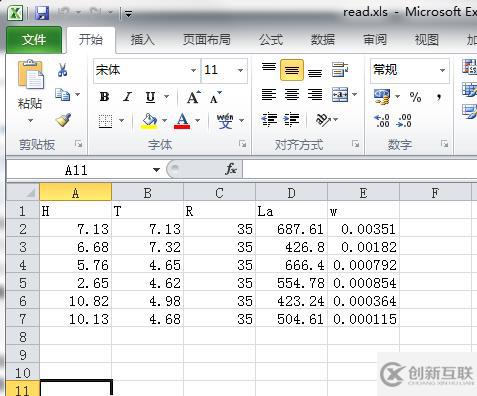This screenshot has height=396, width=477.
Task: Click the Decrease Decimal icon
Action: click(404, 121)
